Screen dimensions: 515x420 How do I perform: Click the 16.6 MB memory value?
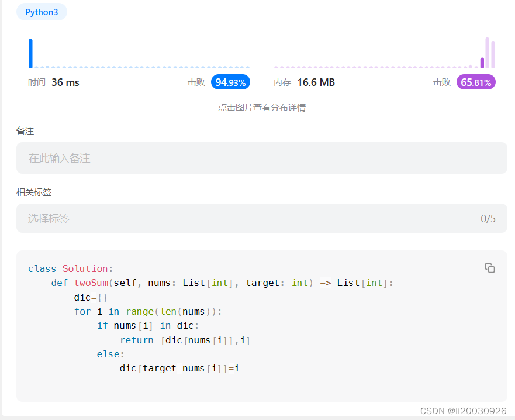[316, 82]
